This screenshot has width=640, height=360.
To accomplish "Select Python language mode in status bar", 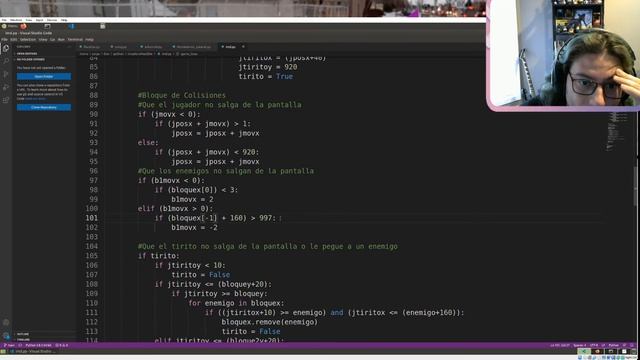I will [613, 345].
